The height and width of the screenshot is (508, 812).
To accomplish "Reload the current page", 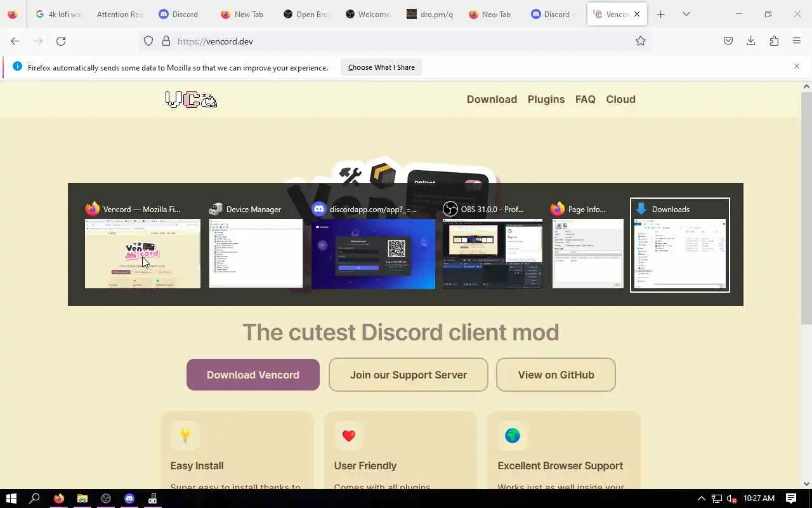I will point(61,41).
